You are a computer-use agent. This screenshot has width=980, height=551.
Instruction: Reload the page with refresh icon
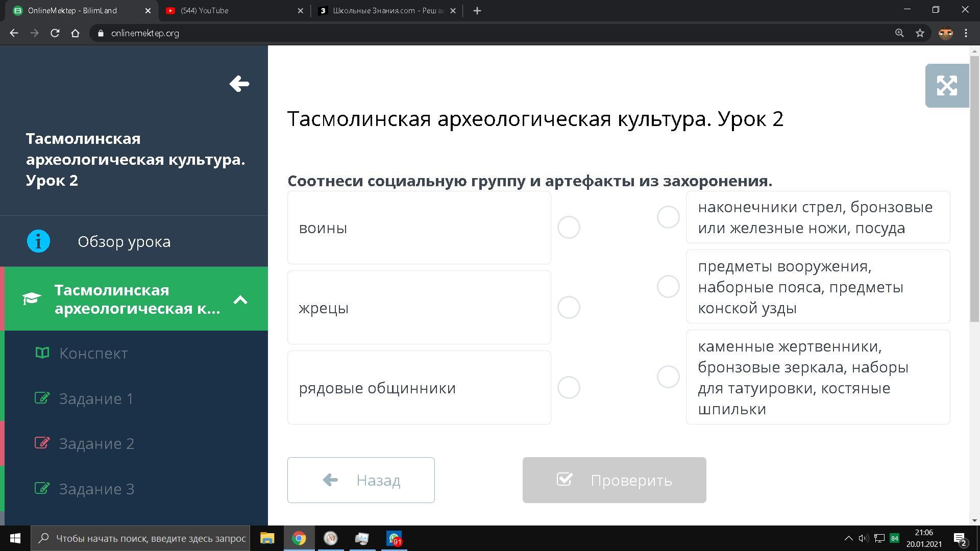[x=55, y=33]
